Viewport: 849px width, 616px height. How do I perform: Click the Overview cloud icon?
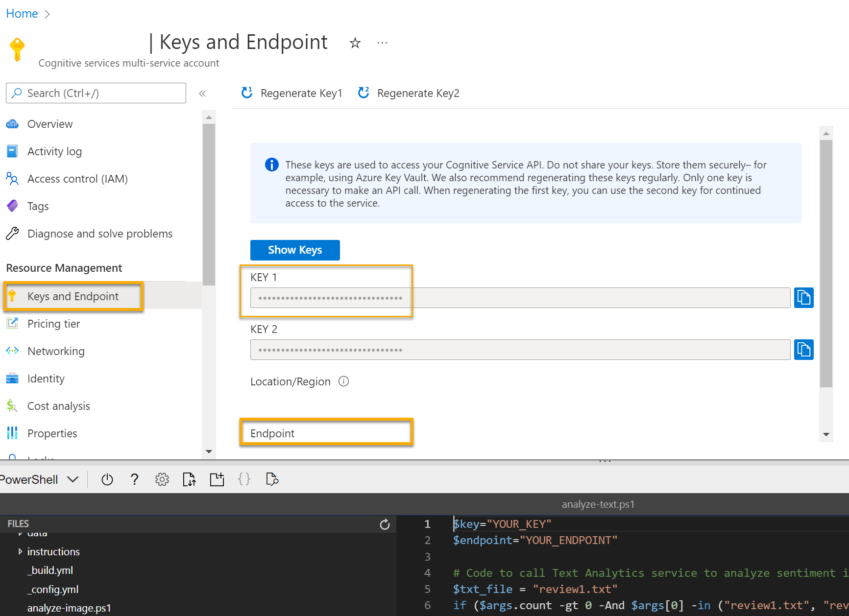coord(12,124)
